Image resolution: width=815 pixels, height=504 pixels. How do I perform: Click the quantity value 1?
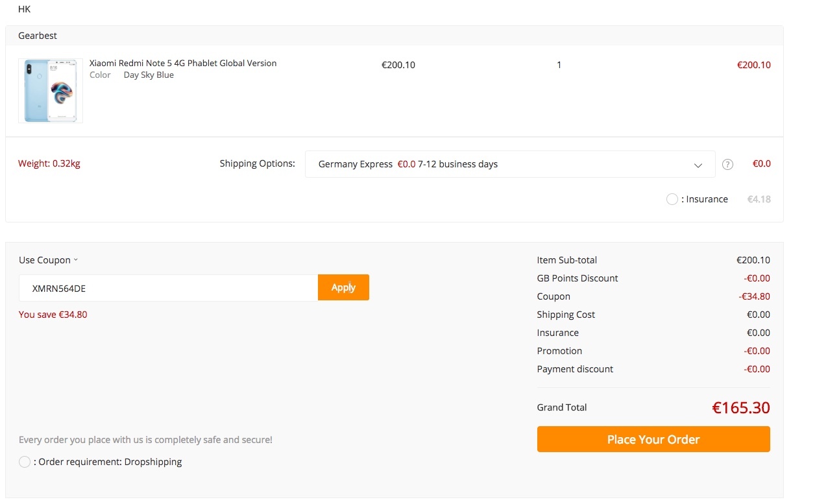click(x=559, y=65)
